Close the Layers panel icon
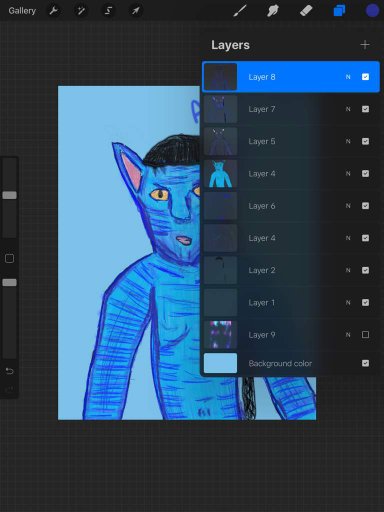Screen dimensions: 384x512 point(339,11)
